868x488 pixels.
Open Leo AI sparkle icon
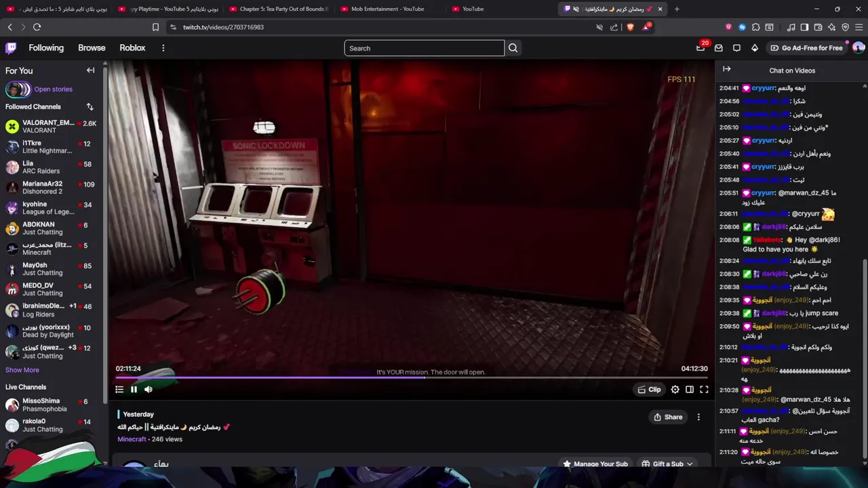click(831, 27)
